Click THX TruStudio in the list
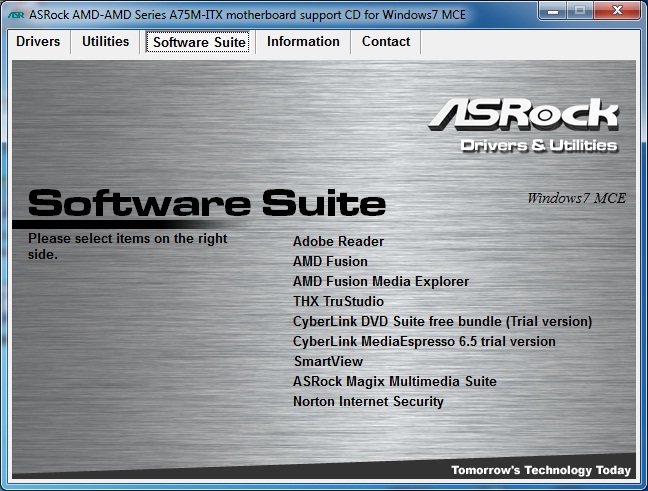This screenshot has width=648, height=491. coord(338,301)
